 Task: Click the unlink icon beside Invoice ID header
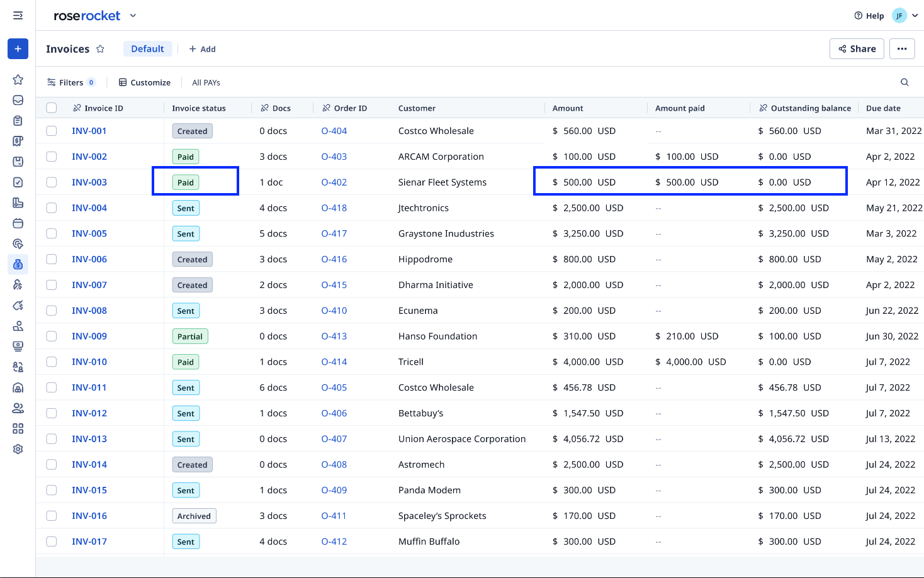point(77,108)
